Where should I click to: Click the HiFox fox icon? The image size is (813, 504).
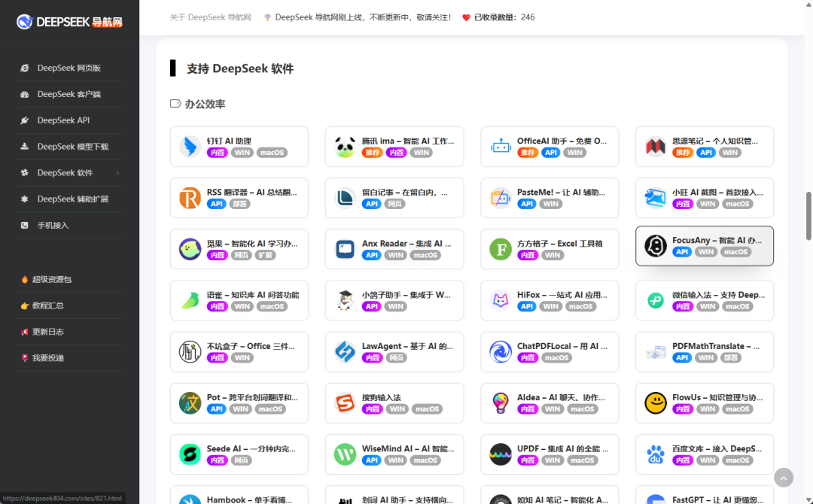pyautogui.click(x=501, y=301)
